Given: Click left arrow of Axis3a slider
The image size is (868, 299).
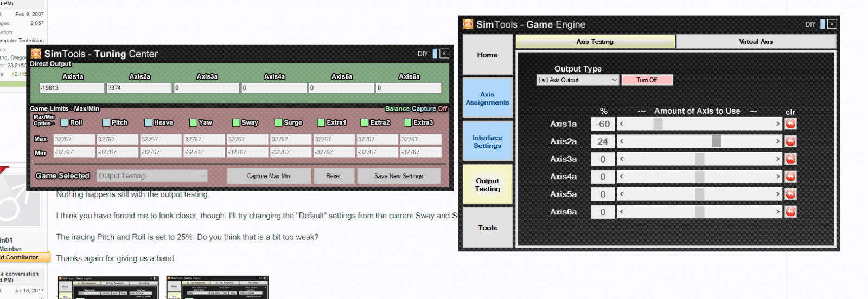Looking at the screenshot, I should pyautogui.click(x=622, y=159).
